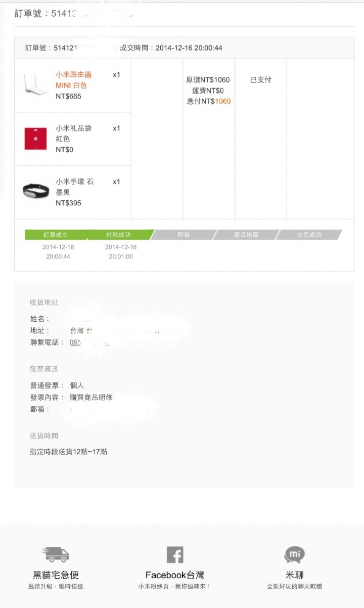Click the red gift bag thumbnail
Viewport: 364px width, 608px height.
(35, 139)
